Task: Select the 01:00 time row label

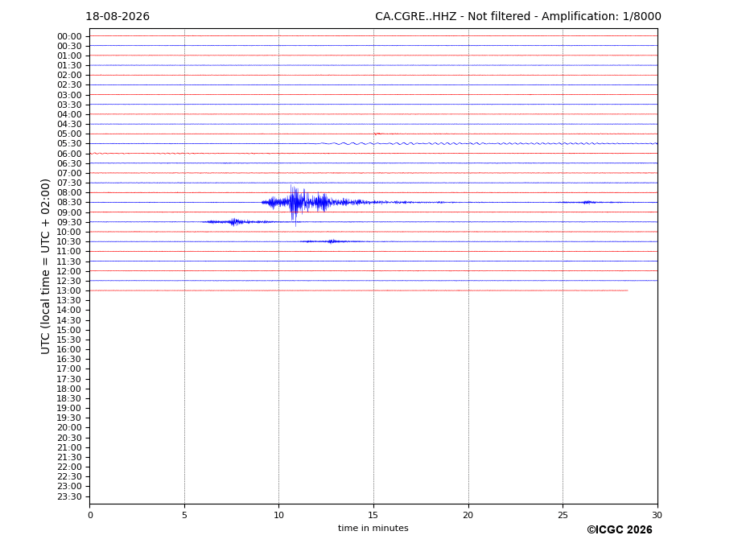Action: pos(69,56)
